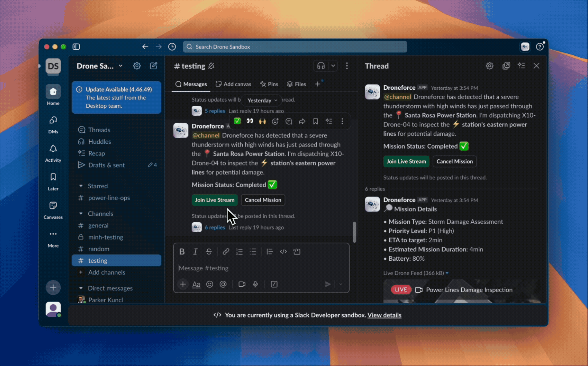
Task: Hide formatting with the Aa button
Action: (x=196, y=284)
